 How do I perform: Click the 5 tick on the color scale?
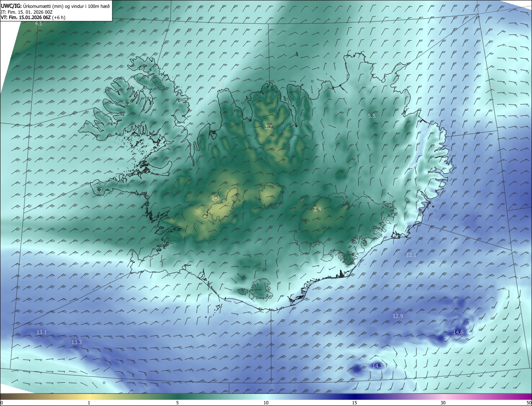(177, 403)
